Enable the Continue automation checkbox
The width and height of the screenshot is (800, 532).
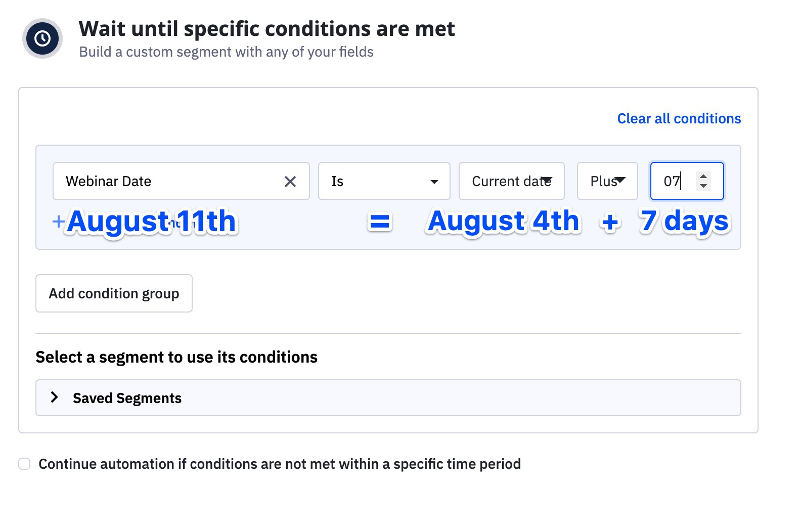click(x=24, y=464)
